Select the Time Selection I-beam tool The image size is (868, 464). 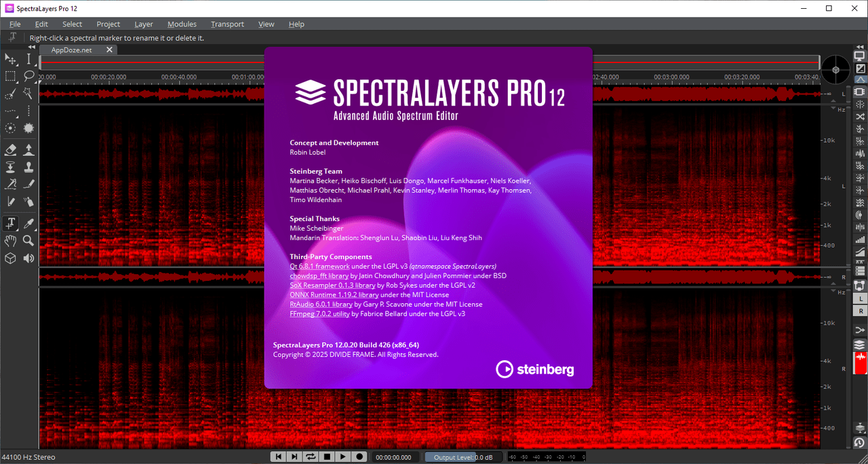28,60
